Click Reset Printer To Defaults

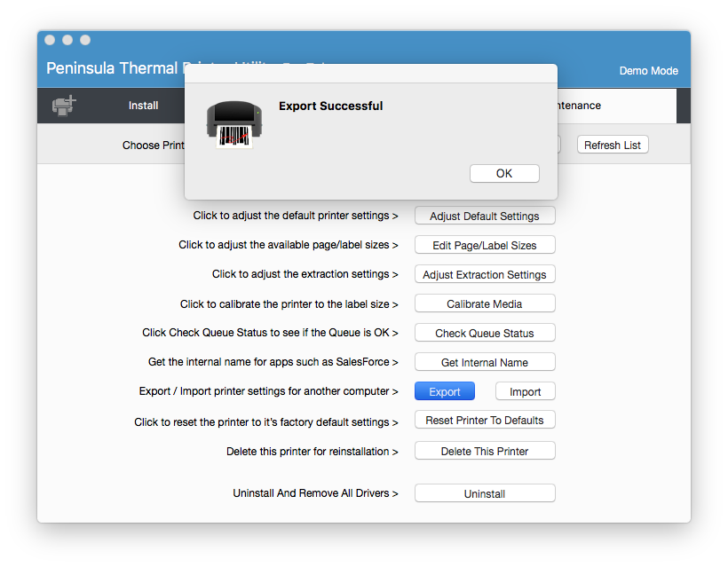click(485, 420)
